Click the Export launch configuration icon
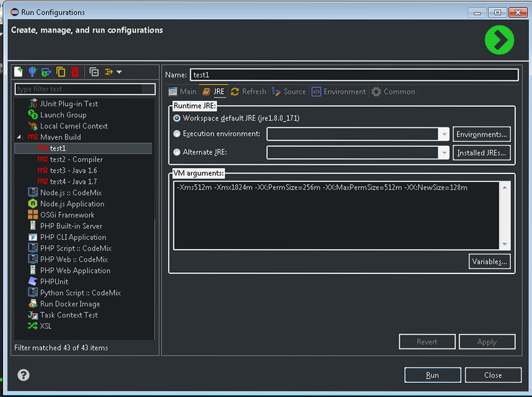This screenshot has height=397, width=532. [x=46, y=72]
